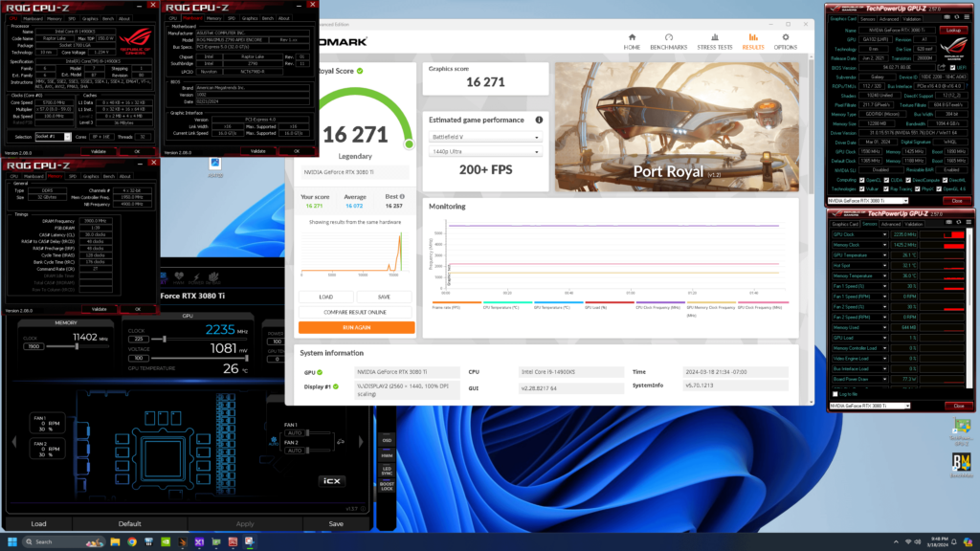Viewport: 980px width, 551px height.
Task: Expand the Board Power Draw sensor dropdown
Action: [x=884, y=379]
